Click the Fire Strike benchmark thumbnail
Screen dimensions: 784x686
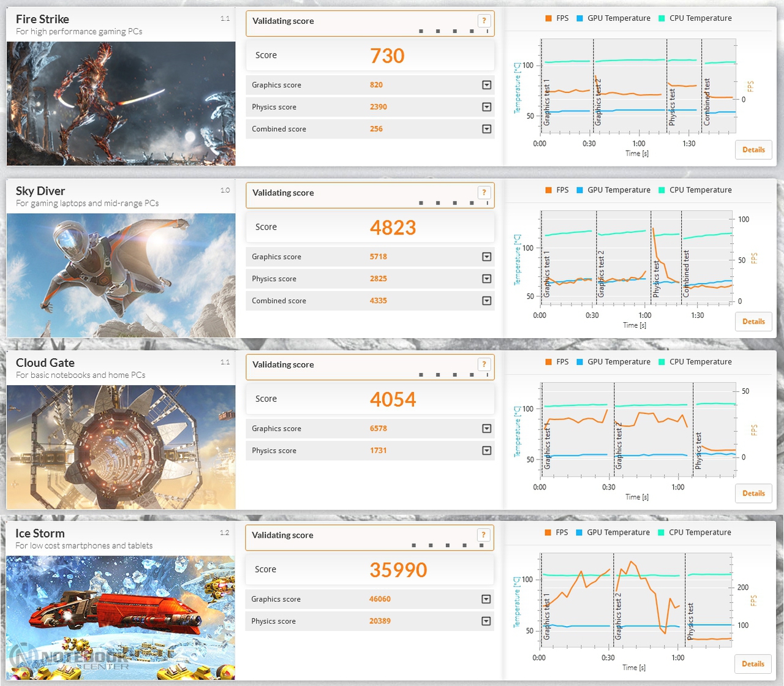(x=121, y=104)
